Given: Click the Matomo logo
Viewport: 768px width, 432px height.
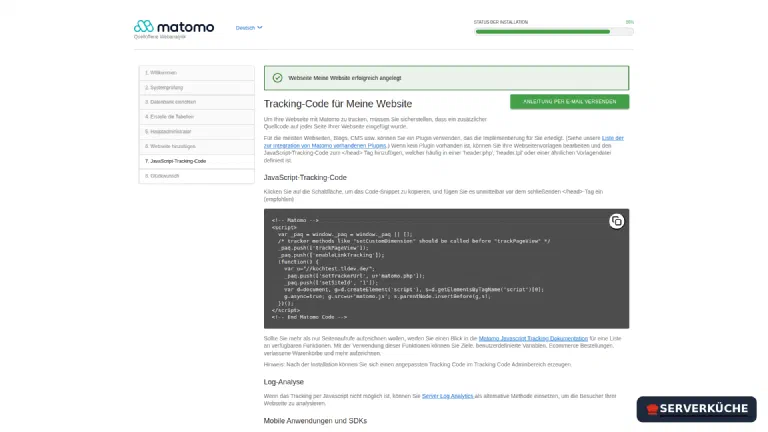Looking at the screenshot, I should coord(174,26).
